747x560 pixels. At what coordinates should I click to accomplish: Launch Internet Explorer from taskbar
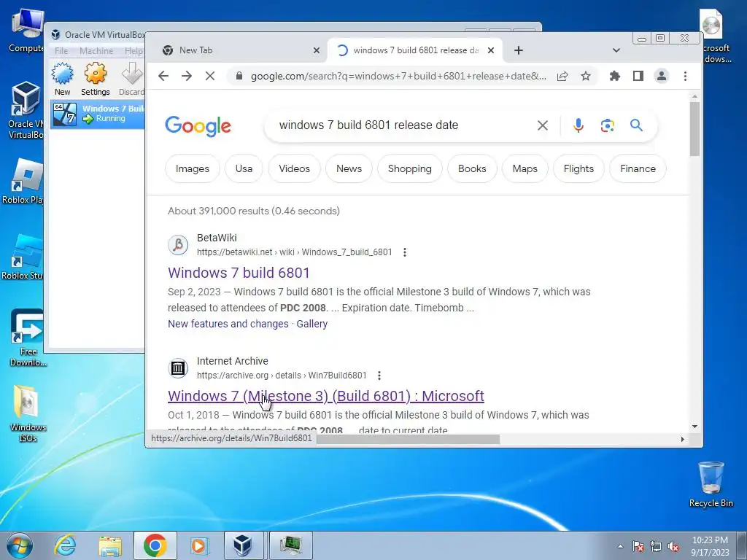(x=65, y=545)
